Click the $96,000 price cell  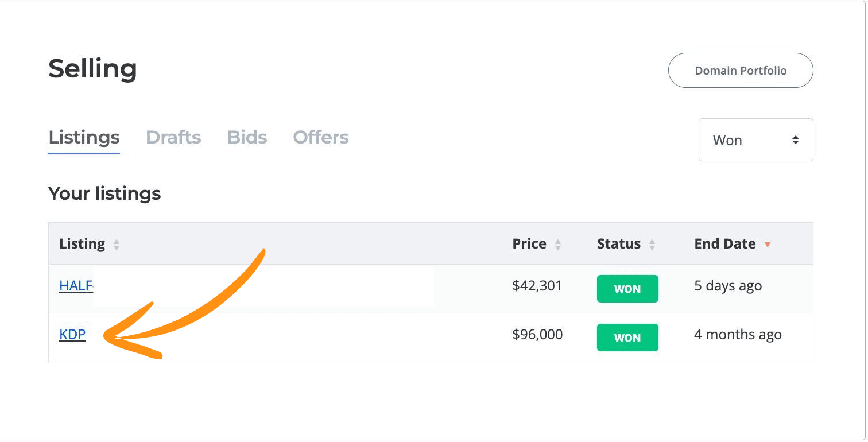tap(537, 334)
